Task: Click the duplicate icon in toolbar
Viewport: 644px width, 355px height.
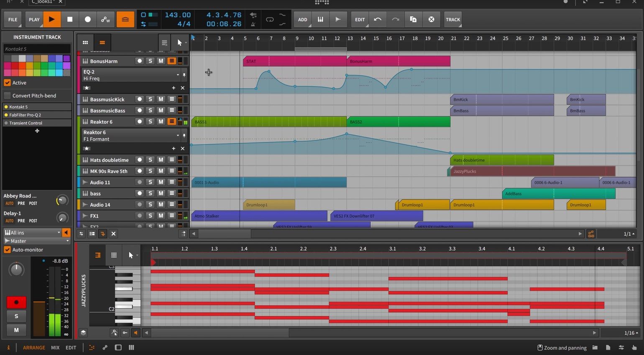Action: [x=413, y=19]
